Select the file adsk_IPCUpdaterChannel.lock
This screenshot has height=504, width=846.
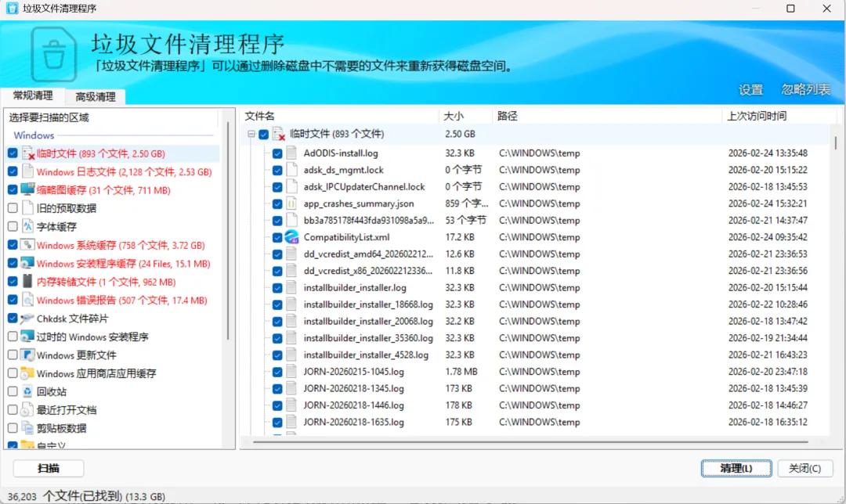364,186
